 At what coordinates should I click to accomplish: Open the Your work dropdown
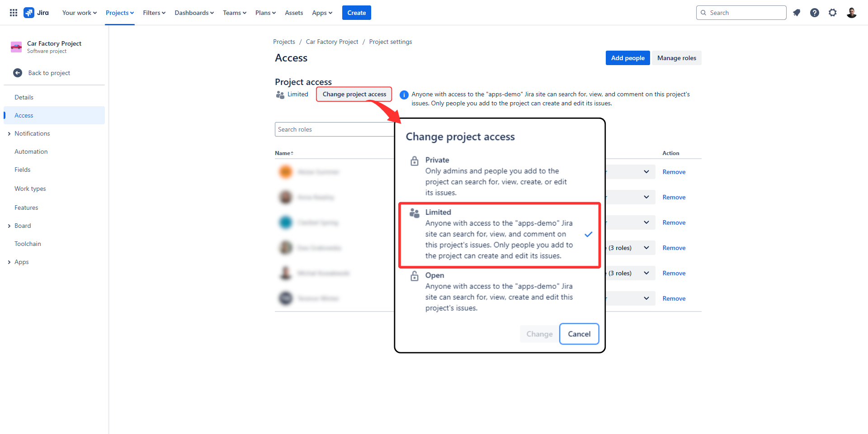pos(80,13)
